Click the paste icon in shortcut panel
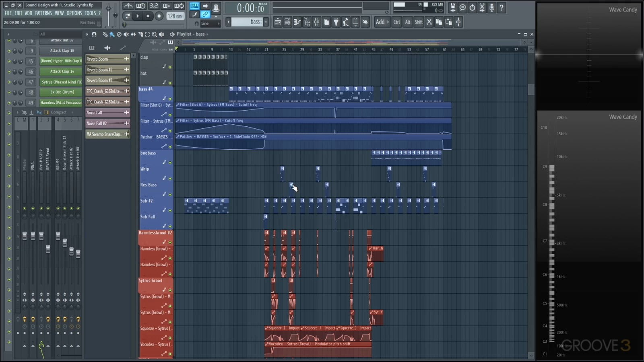Image resolution: width=644 pixels, height=362 pixels. click(x=448, y=22)
